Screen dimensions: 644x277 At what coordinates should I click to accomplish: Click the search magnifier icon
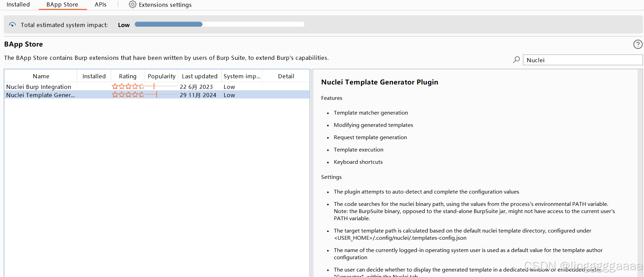coord(516,60)
